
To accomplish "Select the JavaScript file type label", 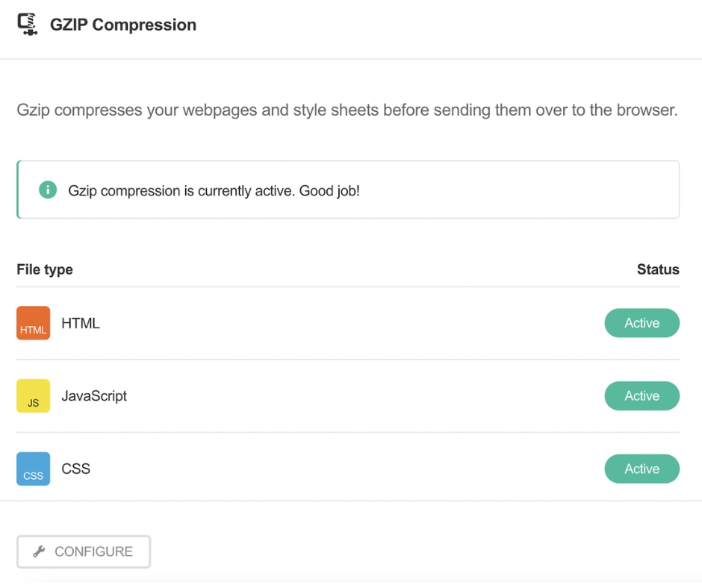I will (94, 396).
